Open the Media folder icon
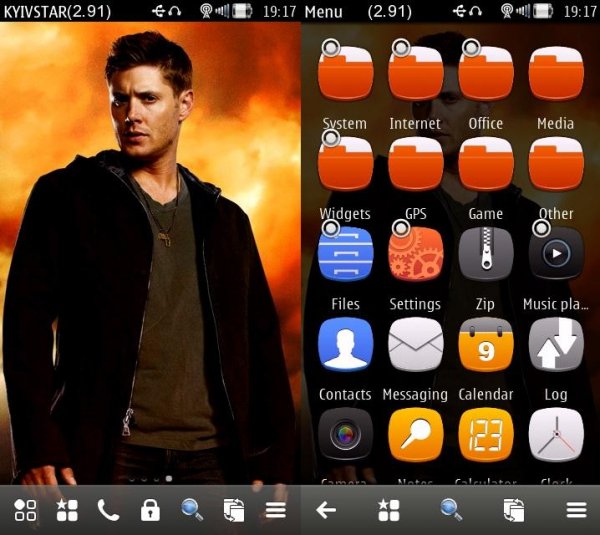This screenshot has height=535, width=600. click(x=556, y=73)
